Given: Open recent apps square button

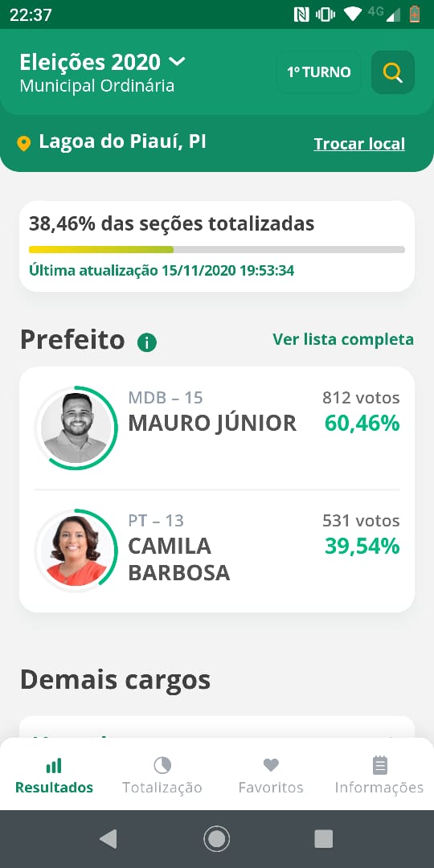Looking at the screenshot, I should [324, 839].
